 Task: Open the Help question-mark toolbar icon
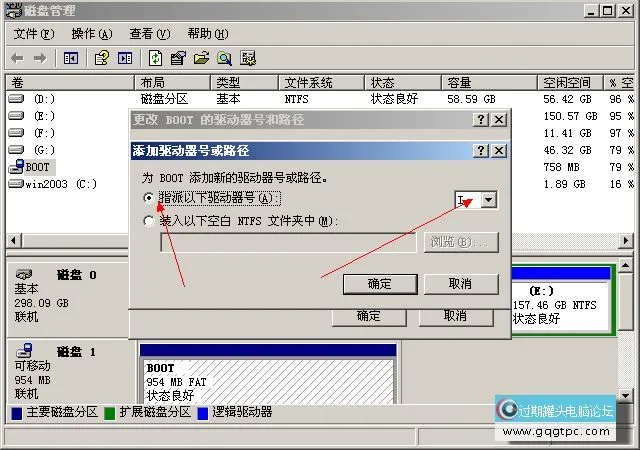(x=101, y=58)
